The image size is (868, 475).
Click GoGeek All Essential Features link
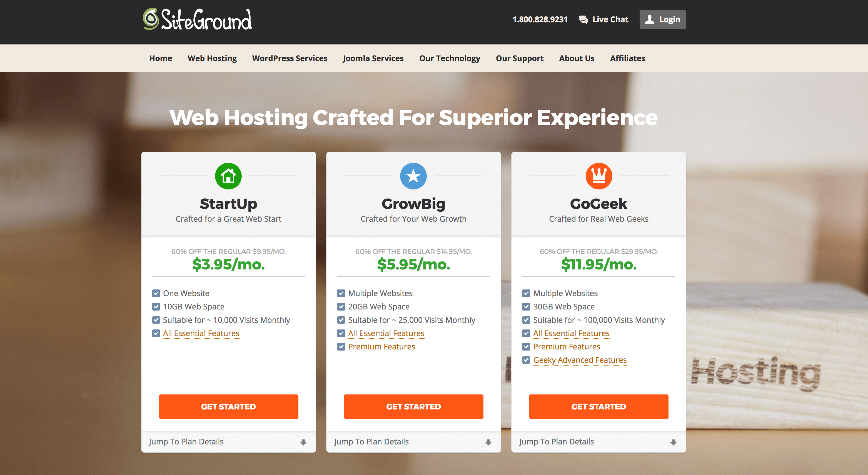coord(571,333)
